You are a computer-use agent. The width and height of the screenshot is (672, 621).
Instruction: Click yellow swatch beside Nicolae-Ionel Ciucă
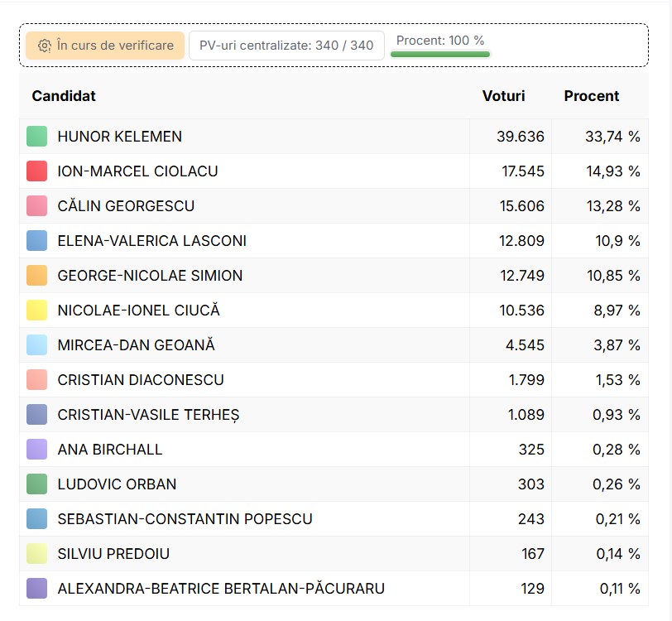pyautogui.click(x=36, y=310)
